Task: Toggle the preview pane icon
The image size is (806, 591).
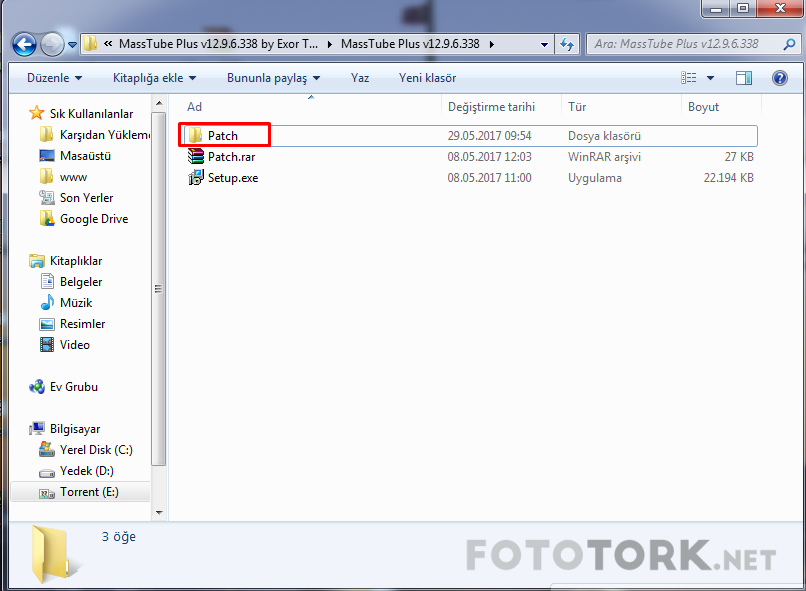Action: click(x=744, y=78)
